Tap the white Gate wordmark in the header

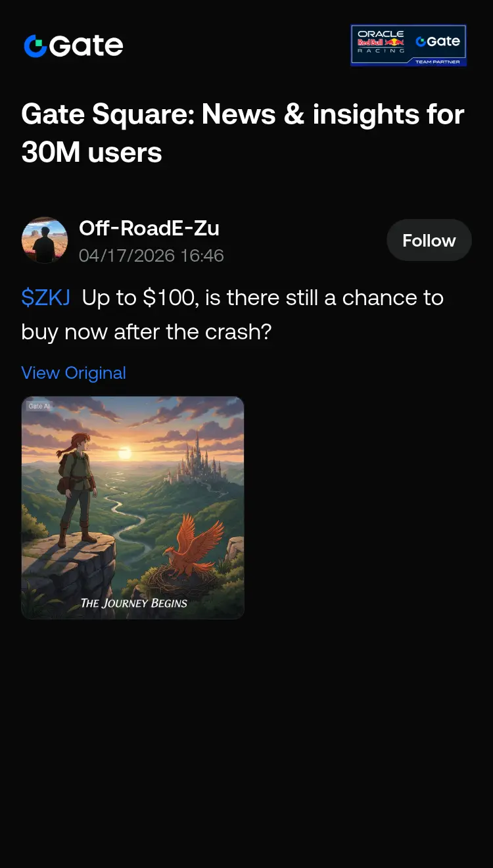pos(86,46)
